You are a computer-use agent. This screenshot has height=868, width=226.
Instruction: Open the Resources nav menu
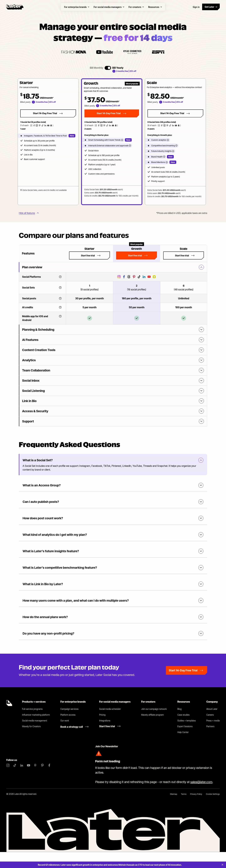(155, 7)
